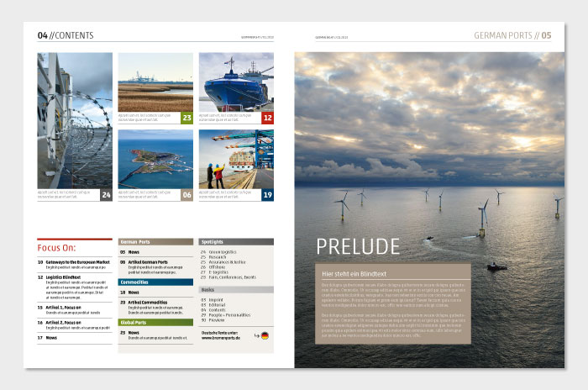Click the green page 23 badge
Screen dimensions: 588x390
coord(186,119)
